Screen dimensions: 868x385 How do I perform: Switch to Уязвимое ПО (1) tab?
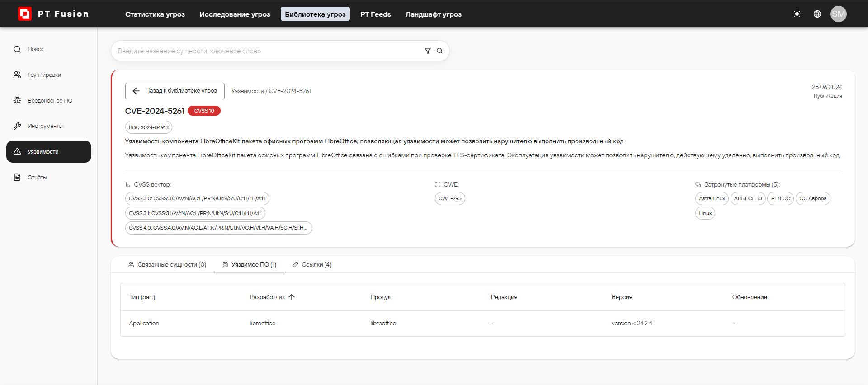pyautogui.click(x=249, y=265)
